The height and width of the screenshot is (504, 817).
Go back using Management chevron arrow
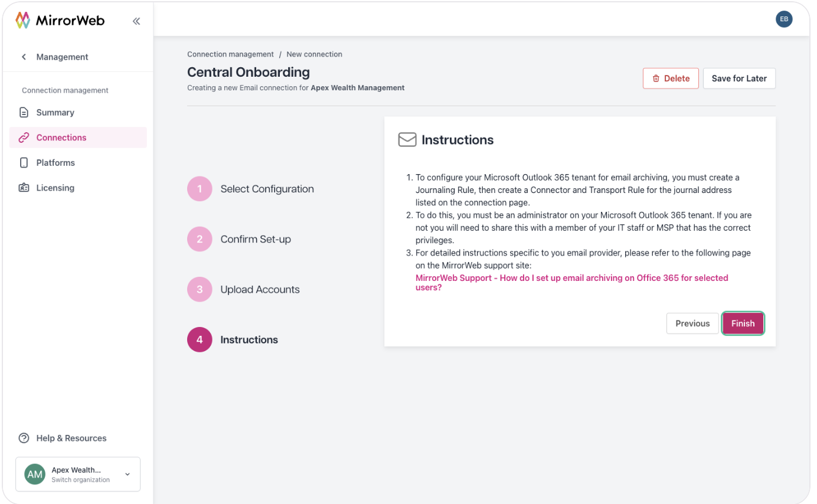(24, 57)
